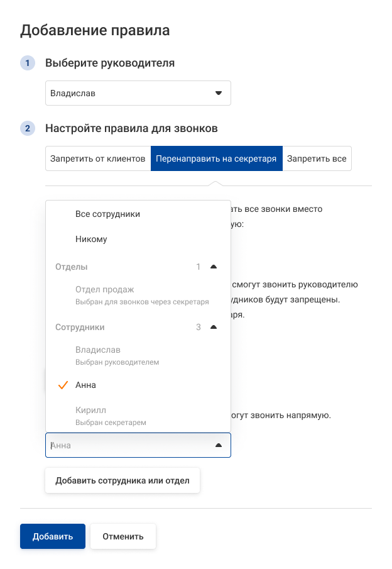This screenshot has height=569, width=392.
Task: Click the Владислав option in employee list
Action: pyautogui.click(x=98, y=350)
